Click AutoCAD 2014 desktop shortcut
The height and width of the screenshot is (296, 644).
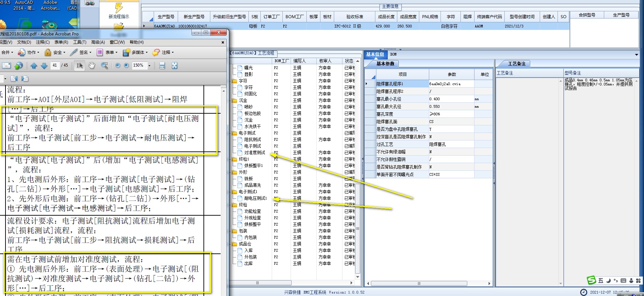(x=24, y=5)
